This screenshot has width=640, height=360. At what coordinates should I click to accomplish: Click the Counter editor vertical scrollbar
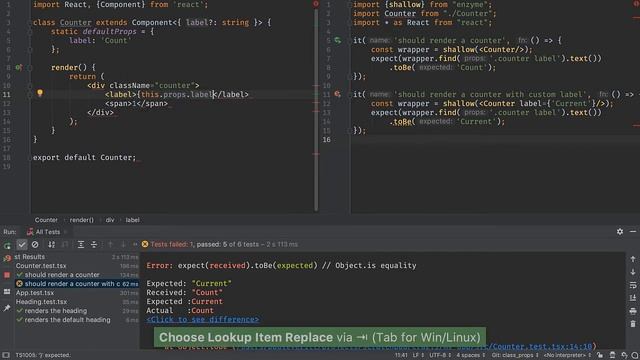[x=316, y=109]
